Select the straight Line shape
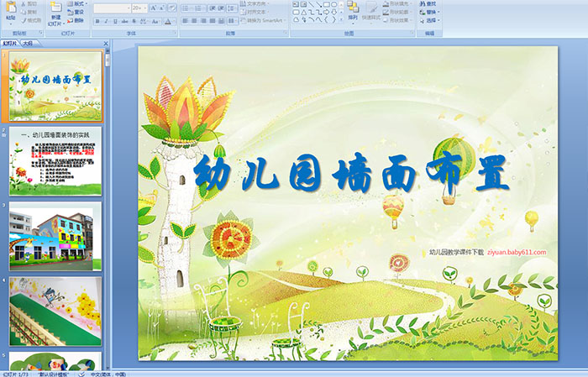This screenshot has height=377, width=588. pyautogui.click(x=312, y=4)
